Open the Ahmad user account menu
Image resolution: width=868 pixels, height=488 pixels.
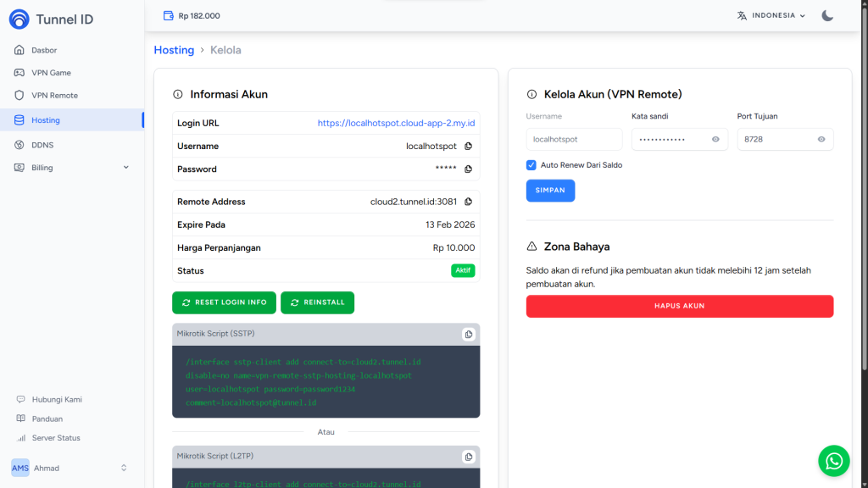click(70, 468)
